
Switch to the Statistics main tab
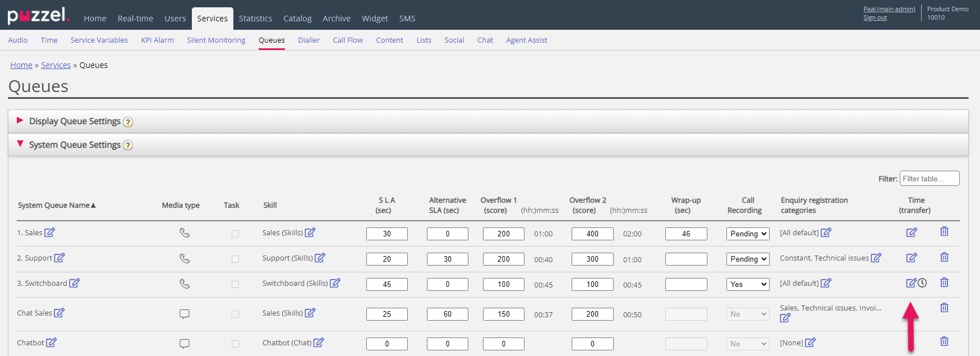(x=255, y=19)
